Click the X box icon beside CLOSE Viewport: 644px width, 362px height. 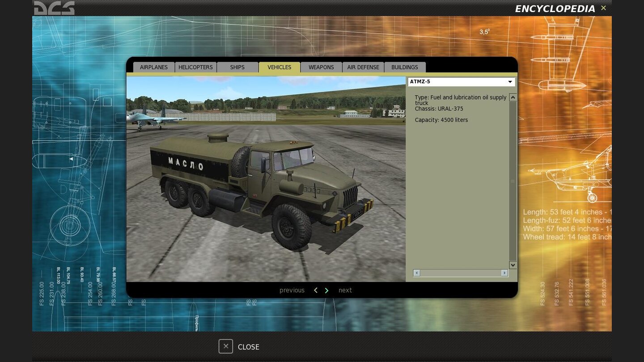[226, 346]
